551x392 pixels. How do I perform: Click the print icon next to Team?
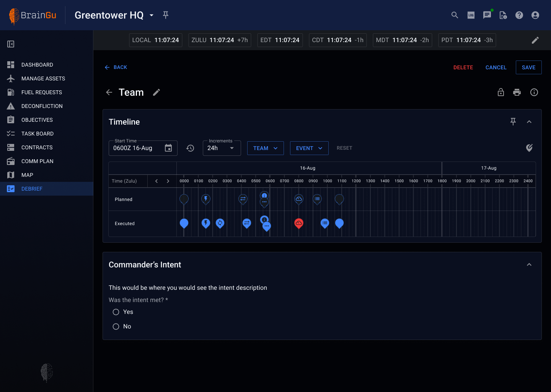pyautogui.click(x=517, y=92)
